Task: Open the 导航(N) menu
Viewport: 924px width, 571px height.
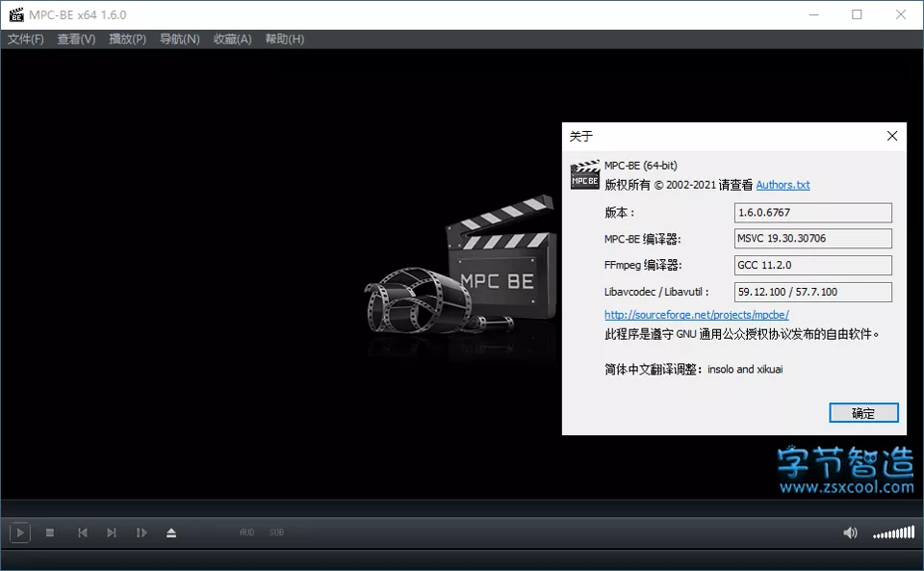Action: pos(180,39)
